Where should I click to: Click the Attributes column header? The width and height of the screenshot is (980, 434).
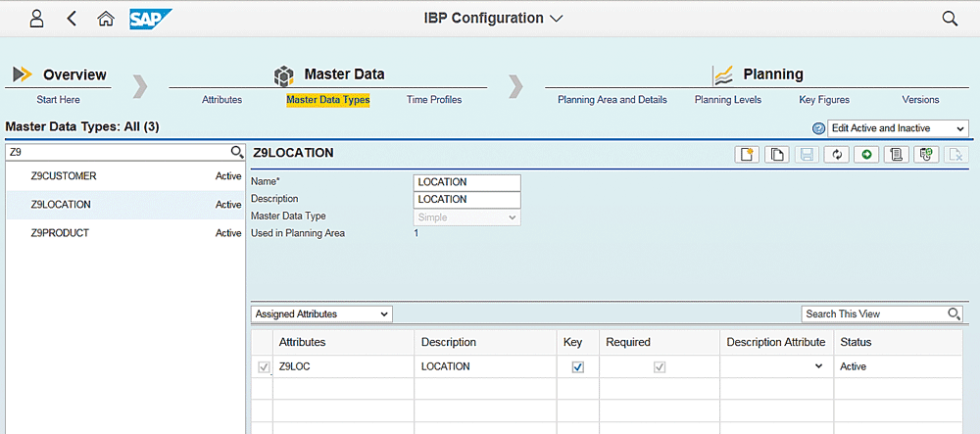343,342
